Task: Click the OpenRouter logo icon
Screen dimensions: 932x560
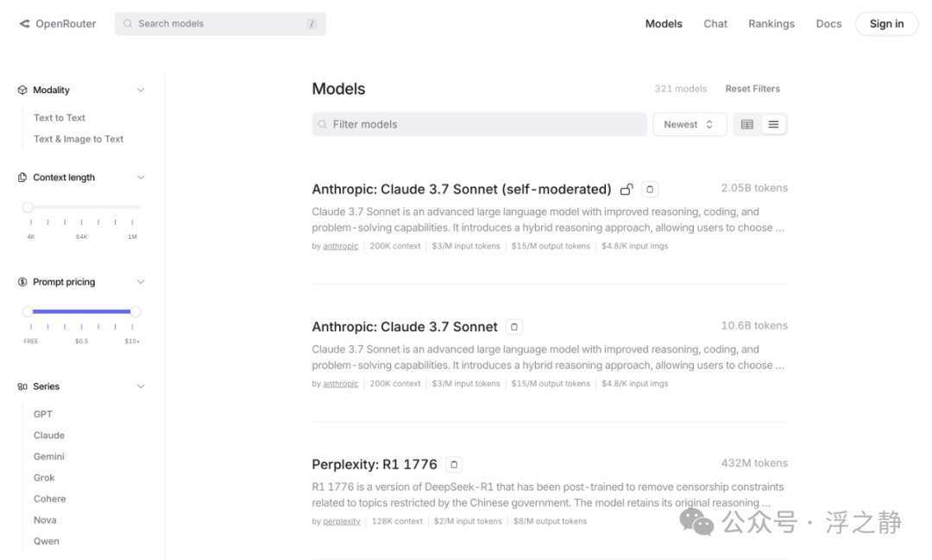Action: 24,24
